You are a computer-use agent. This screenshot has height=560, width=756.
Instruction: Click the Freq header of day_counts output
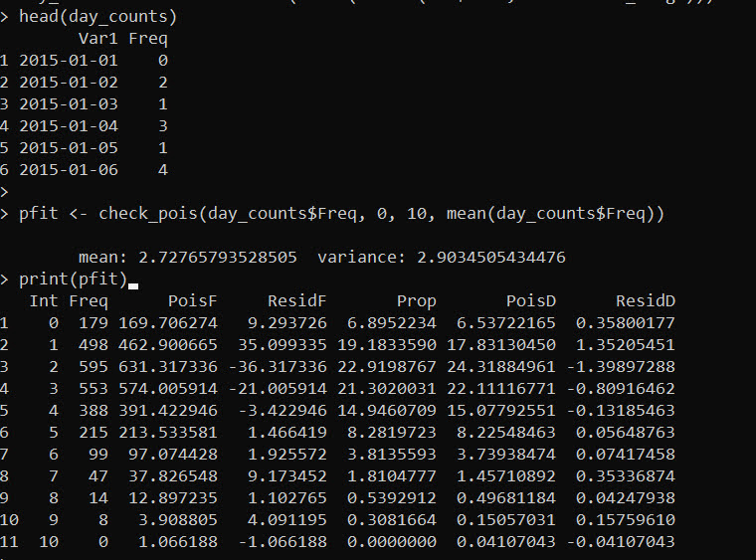148,39
